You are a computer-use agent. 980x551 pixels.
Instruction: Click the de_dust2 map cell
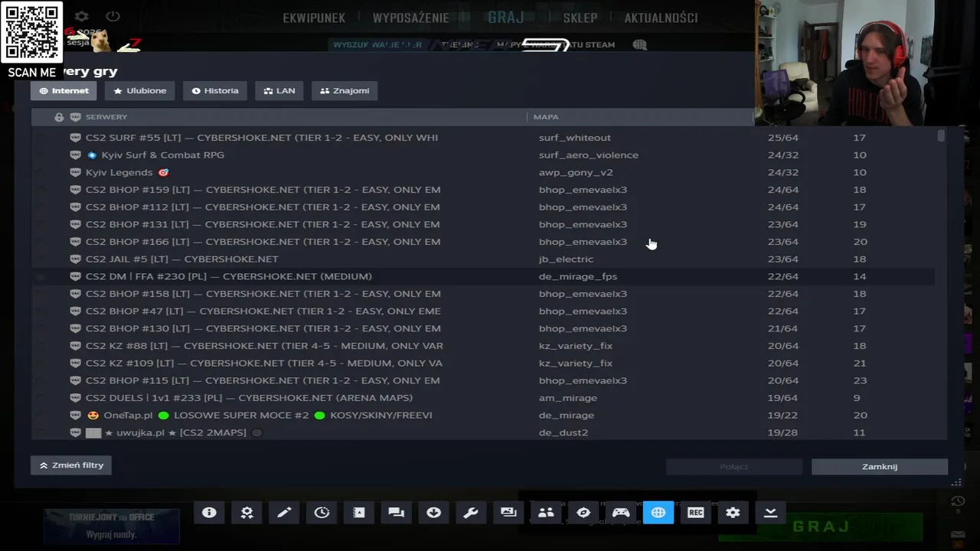(563, 432)
